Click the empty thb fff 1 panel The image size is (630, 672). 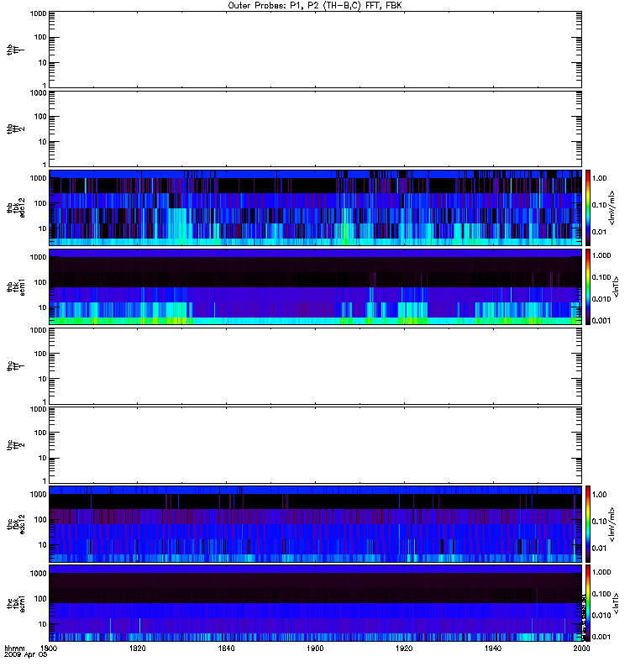pos(315,50)
